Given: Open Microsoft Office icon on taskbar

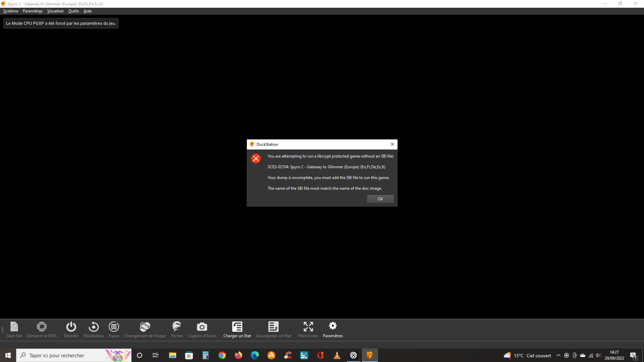Looking at the screenshot, I should (x=321, y=355).
